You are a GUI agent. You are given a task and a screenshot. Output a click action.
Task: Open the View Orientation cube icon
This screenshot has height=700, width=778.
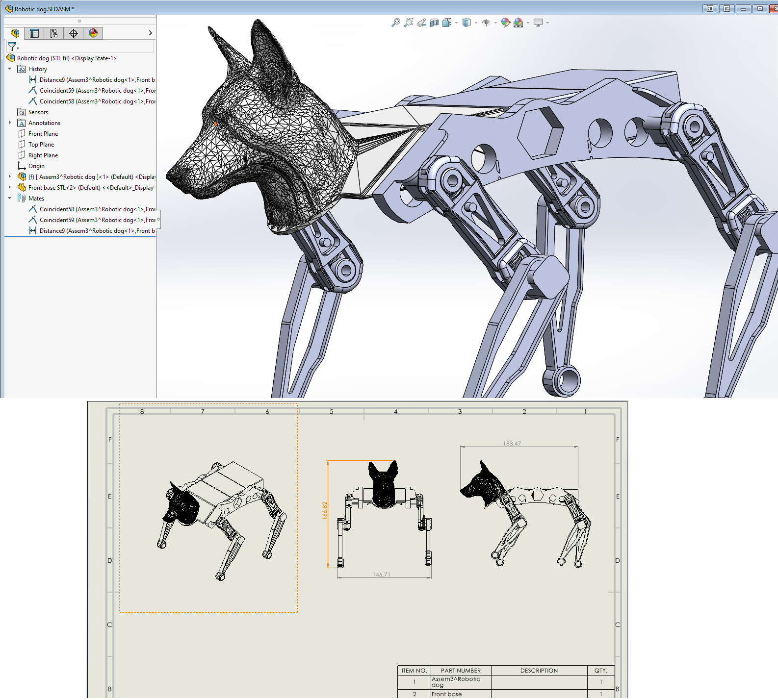447,23
